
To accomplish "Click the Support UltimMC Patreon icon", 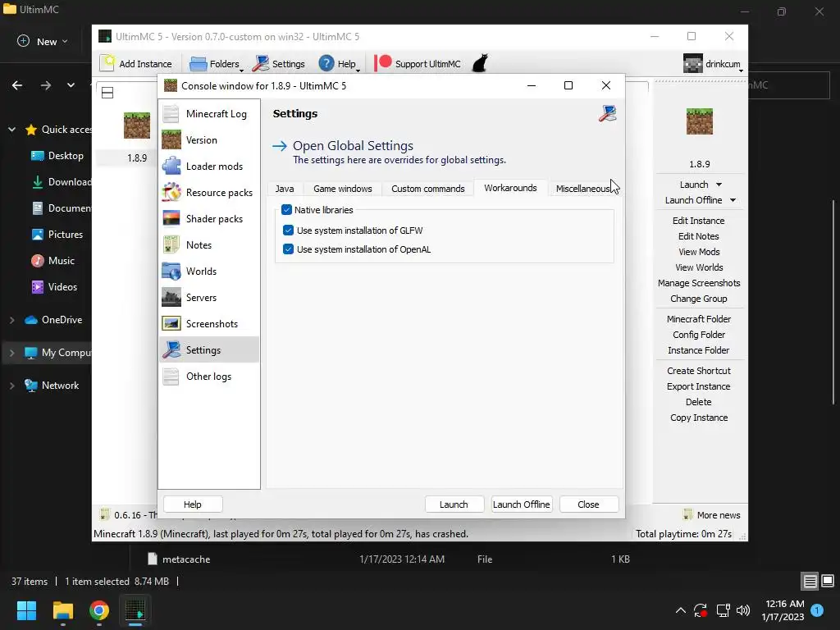I will point(382,63).
